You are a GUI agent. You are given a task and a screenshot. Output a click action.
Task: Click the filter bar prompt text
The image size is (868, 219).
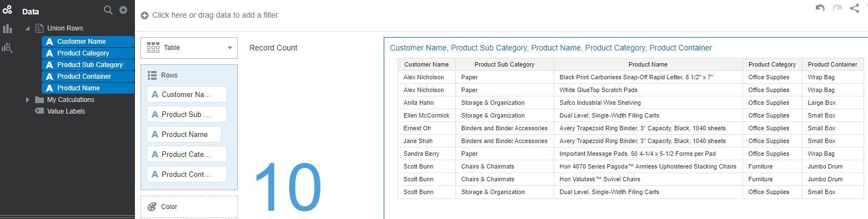pos(215,16)
